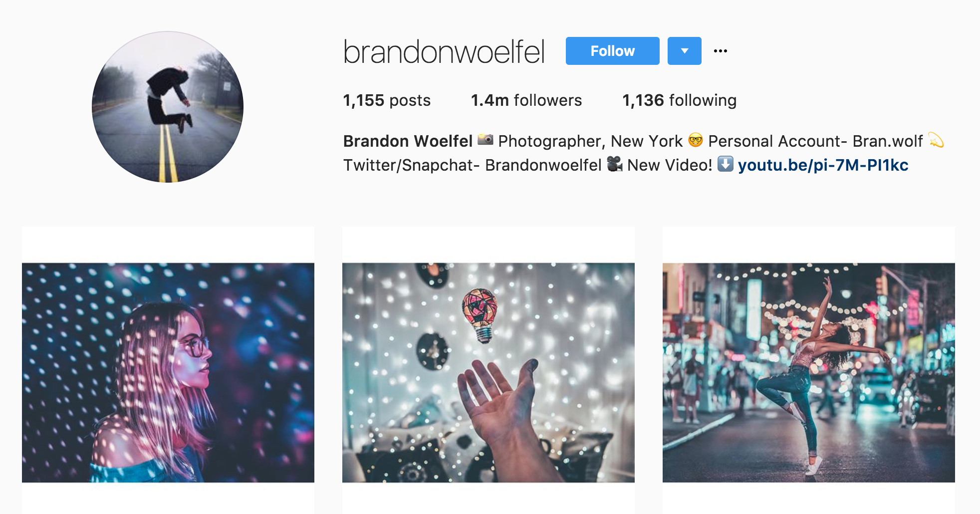Follow the youtu.be/pi-7M-PI1kc link
Screen dimensions: 980x514
tap(823, 165)
